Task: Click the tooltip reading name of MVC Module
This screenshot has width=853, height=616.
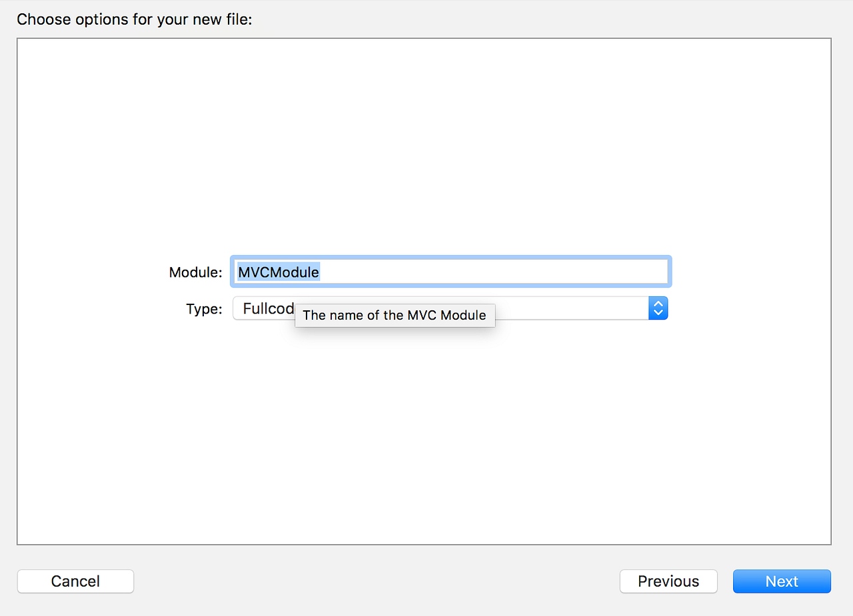Action: pyautogui.click(x=395, y=315)
